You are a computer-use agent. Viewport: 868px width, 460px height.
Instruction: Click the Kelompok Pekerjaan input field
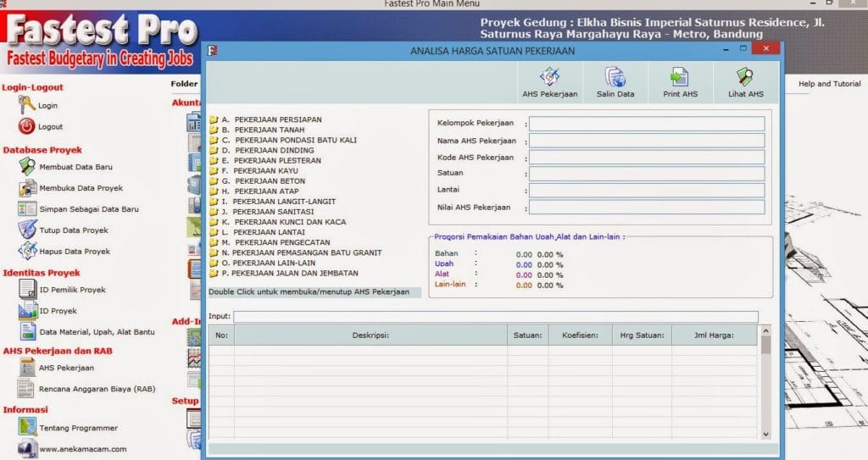647,124
